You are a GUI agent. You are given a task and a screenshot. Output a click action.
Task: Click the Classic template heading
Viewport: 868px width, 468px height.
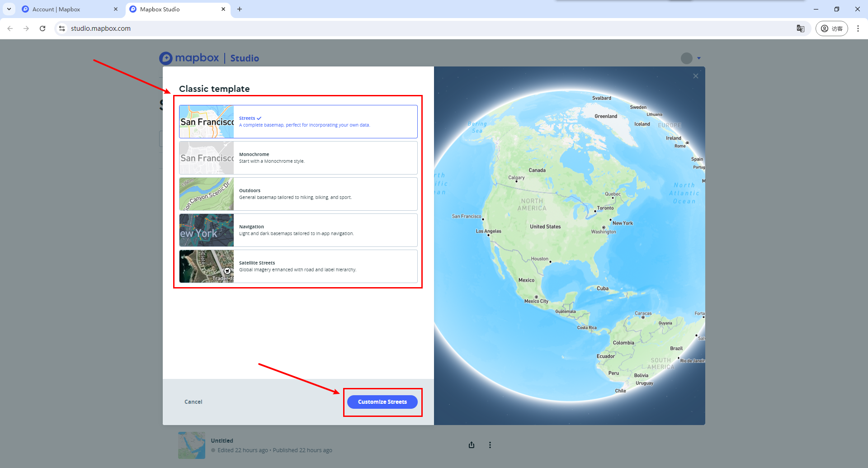click(x=214, y=89)
